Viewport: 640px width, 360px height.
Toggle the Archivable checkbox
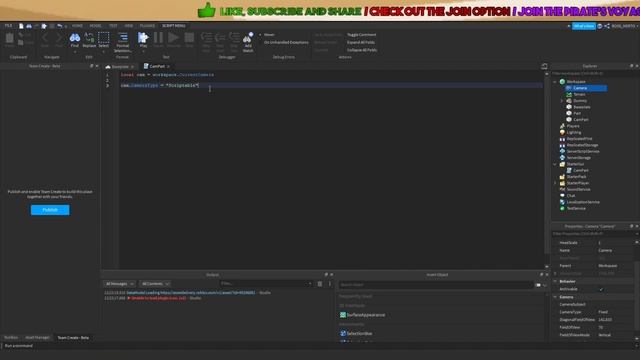click(x=601, y=289)
